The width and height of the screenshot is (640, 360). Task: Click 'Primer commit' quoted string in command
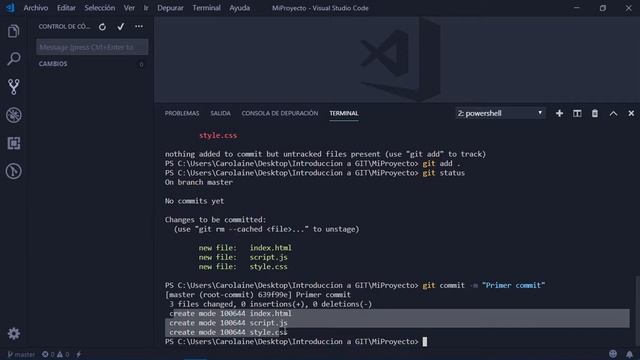click(x=513, y=285)
